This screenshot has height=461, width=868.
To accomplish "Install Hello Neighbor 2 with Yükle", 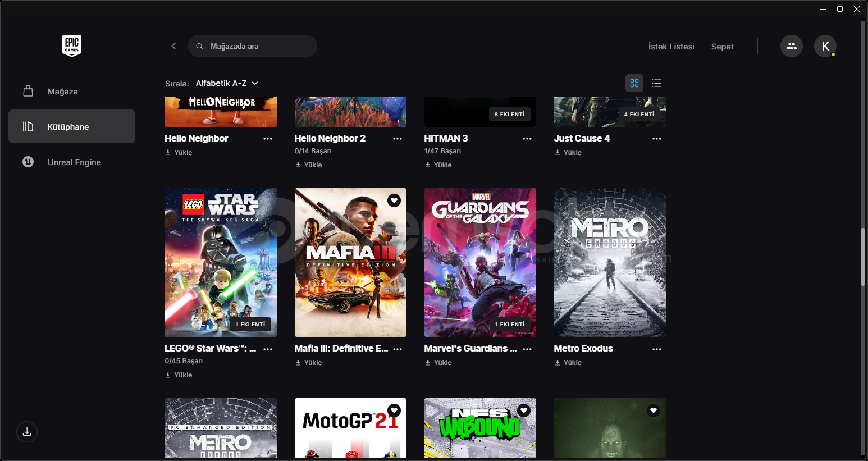I will tap(308, 165).
